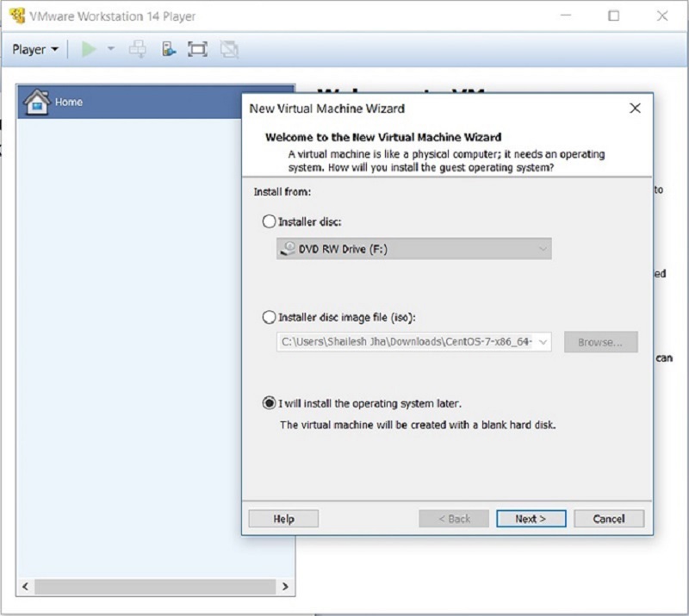Open the power options dropdown arrow

[110, 49]
